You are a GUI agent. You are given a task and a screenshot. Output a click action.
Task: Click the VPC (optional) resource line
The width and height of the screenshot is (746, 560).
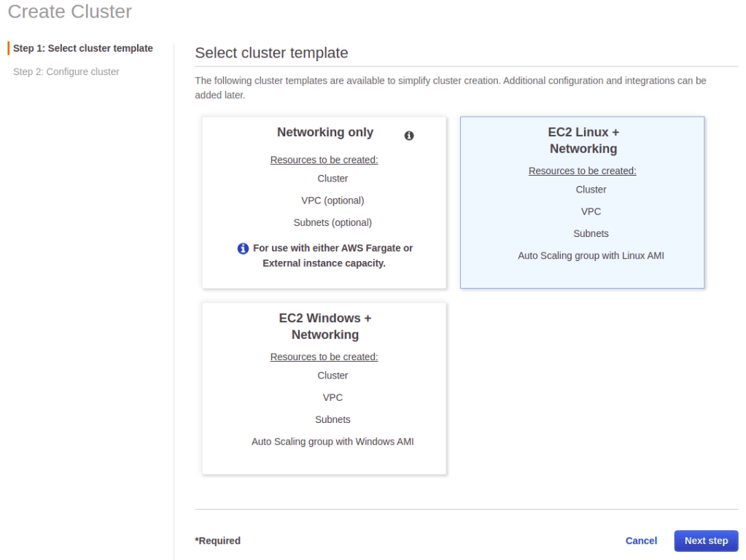(333, 201)
